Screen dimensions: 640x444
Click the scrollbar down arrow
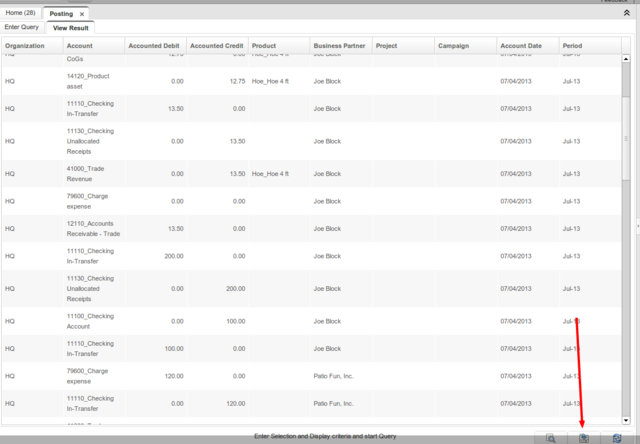click(626, 419)
